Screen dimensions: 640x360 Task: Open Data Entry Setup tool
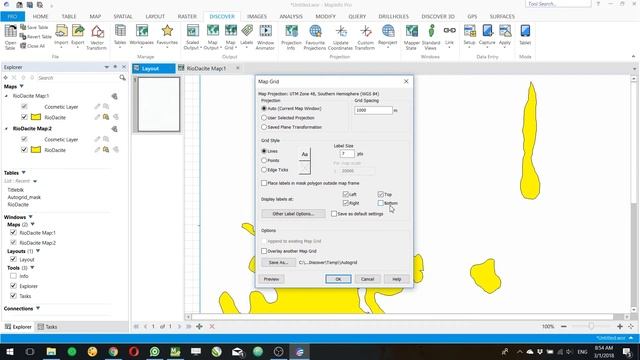pos(469,35)
